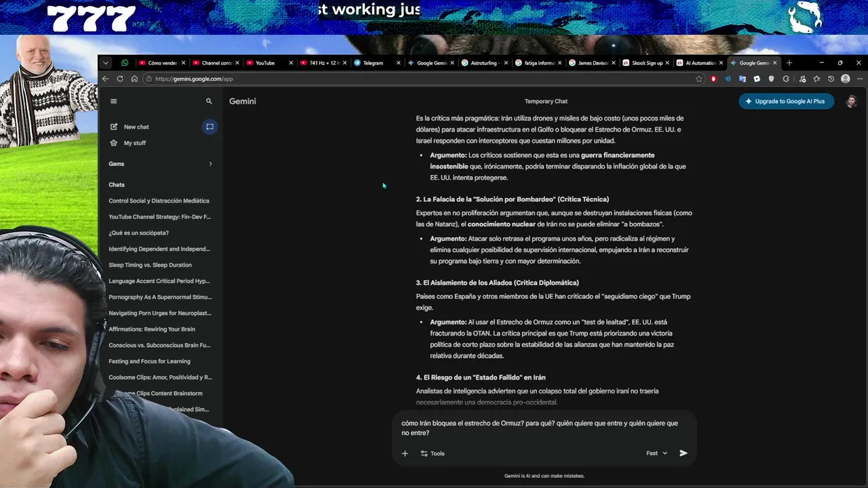This screenshot has width=868, height=488.
Task: Open a new browser tab with plus
Action: pyautogui.click(x=789, y=63)
